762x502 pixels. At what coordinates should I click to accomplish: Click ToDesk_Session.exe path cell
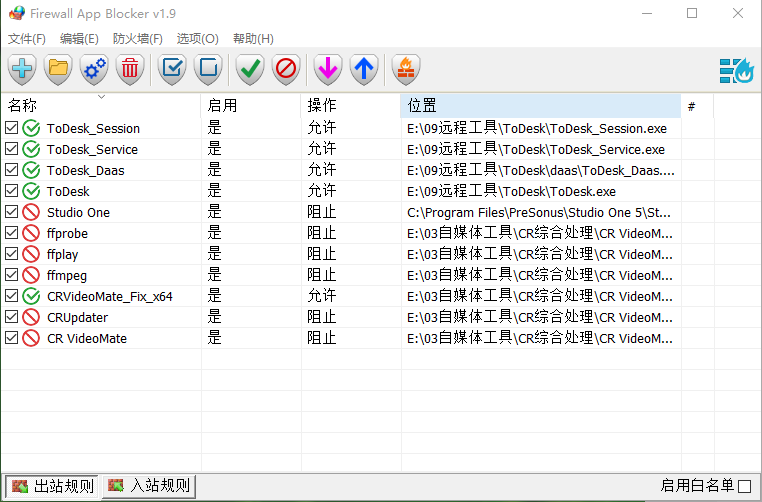point(537,128)
